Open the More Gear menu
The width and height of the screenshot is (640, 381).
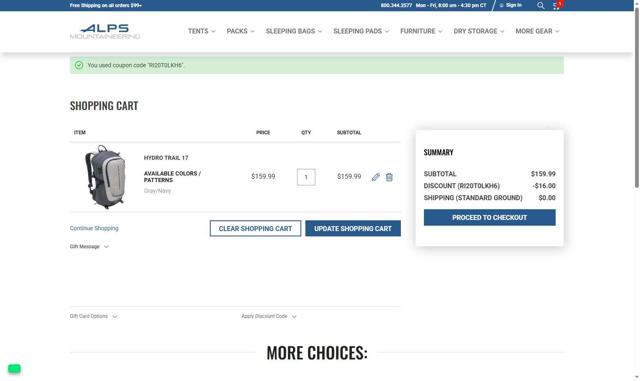coord(537,31)
